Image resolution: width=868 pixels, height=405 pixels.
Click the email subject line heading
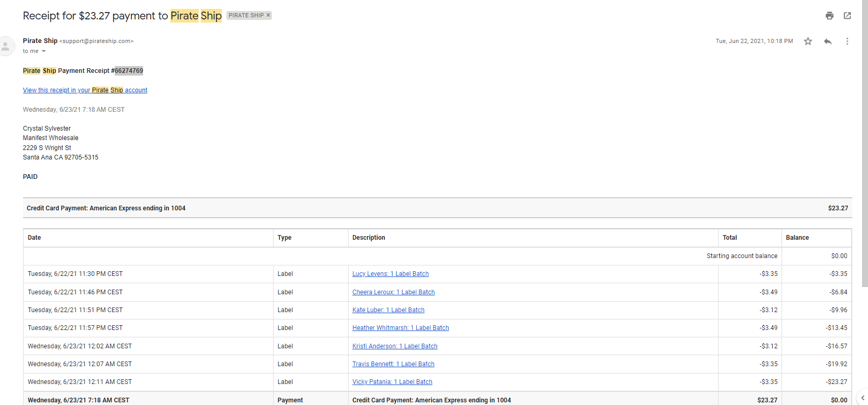coord(122,16)
